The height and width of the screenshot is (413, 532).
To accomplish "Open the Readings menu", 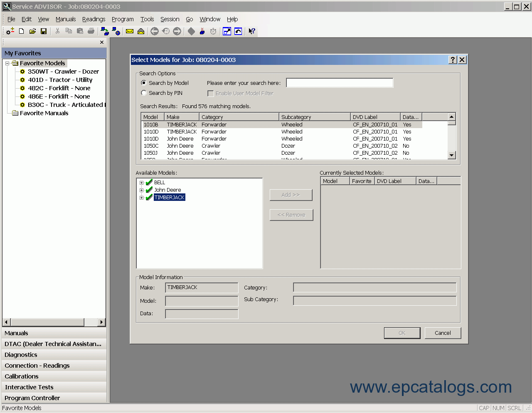I will click(94, 19).
